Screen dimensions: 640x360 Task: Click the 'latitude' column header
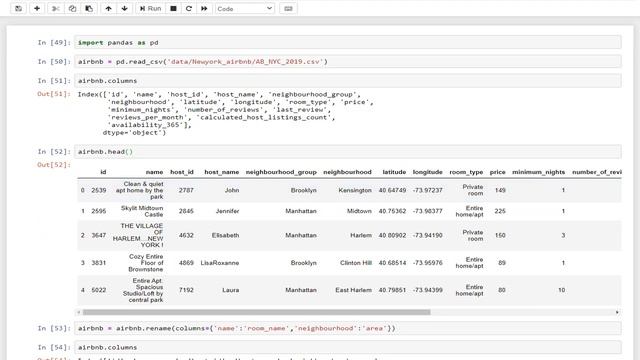tap(394, 172)
